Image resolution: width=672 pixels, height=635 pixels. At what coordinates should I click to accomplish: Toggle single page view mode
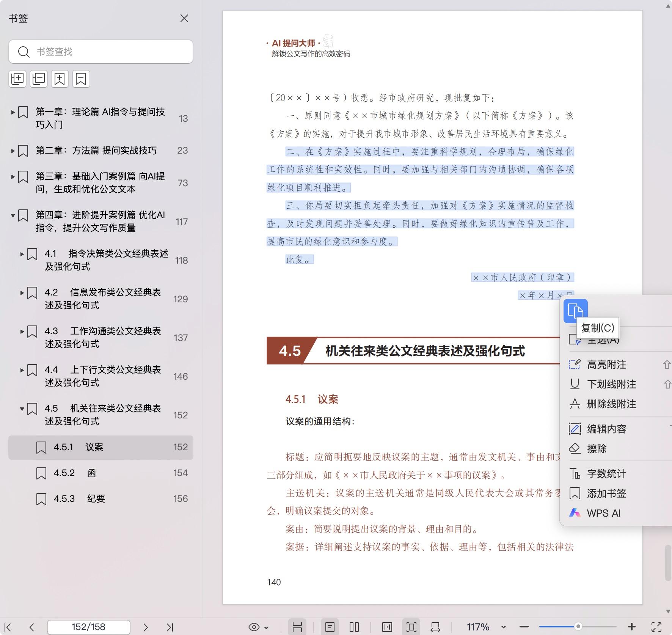330,627
